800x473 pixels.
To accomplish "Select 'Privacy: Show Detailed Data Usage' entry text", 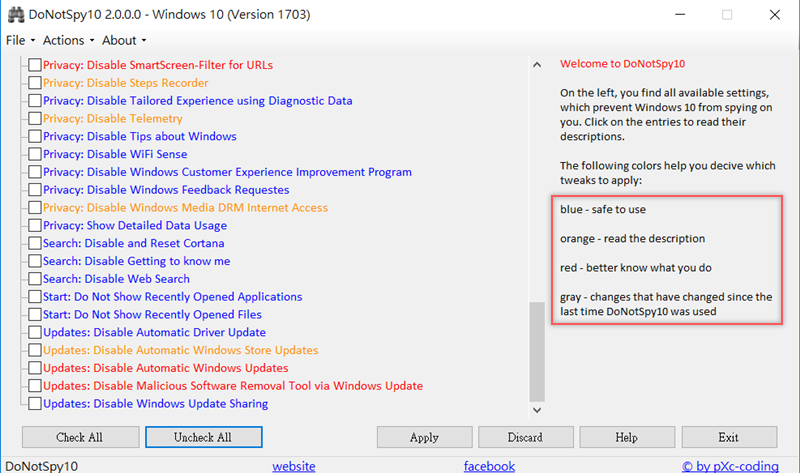I will click(x=135, y=226).
